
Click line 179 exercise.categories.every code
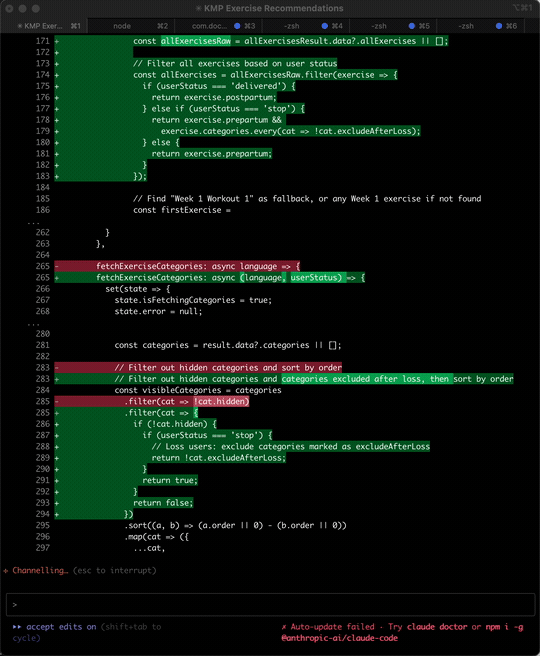click(x=291, y=131)
